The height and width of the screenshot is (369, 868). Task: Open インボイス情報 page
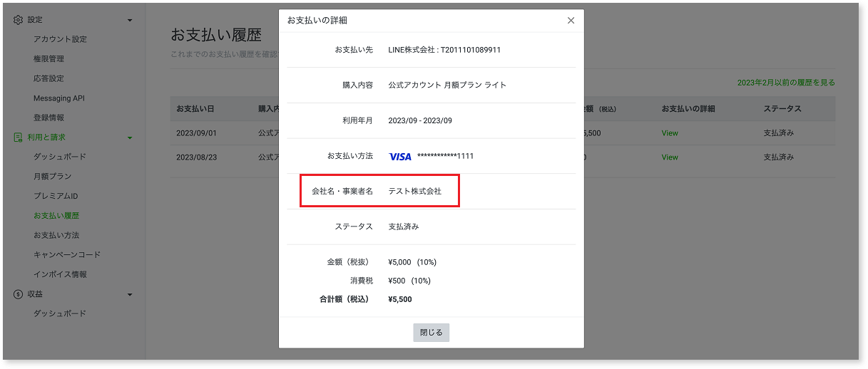pos(60,274)
